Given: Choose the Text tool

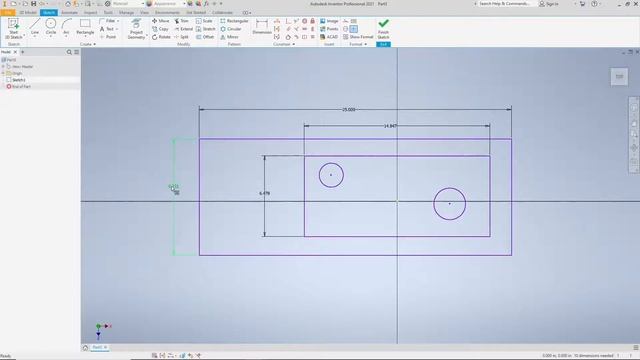Looking at the screenshot, I should point(107,29).
